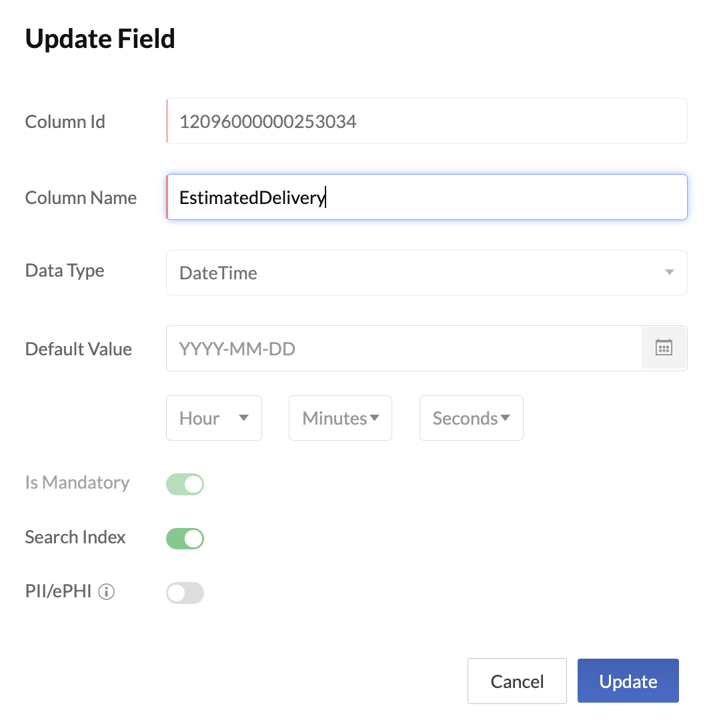Click the Minutes dropdown arrow icon
711x728 pixels.
pyautogui.click(x=375, y=418)
